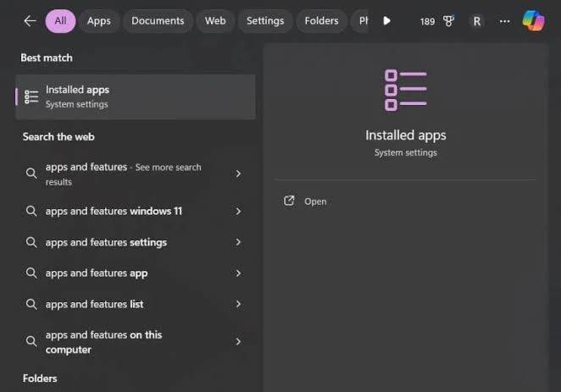
Task: Click the Open external-link icon
Action: (289, 201)
